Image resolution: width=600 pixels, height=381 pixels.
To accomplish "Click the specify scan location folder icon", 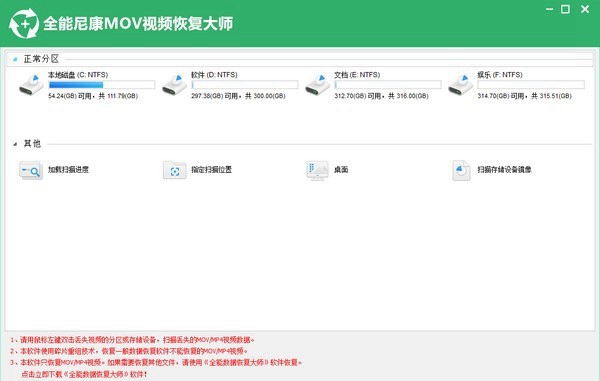I will point(174,170).
